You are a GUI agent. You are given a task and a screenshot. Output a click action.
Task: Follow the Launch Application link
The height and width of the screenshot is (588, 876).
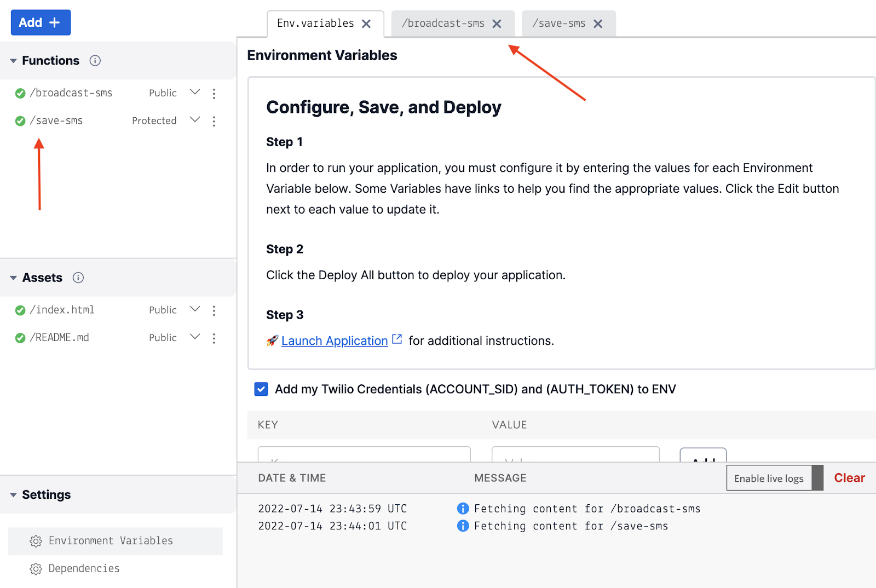click(x=335, y=341)
